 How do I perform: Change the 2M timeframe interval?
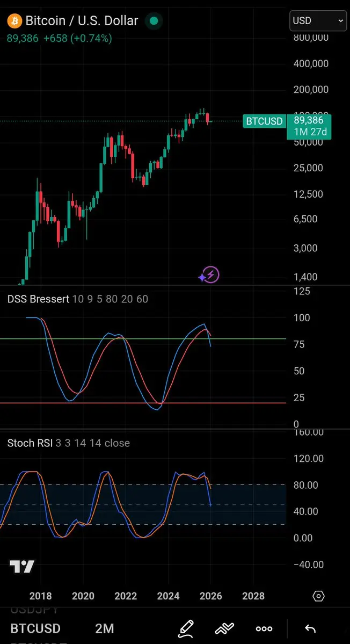pos(105,628)
